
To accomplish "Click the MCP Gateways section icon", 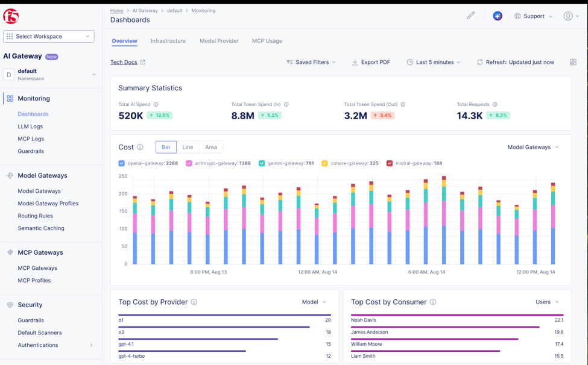I will click(10, 252).
